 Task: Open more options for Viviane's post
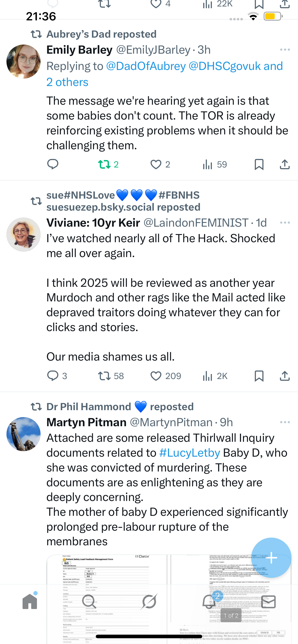285,223
